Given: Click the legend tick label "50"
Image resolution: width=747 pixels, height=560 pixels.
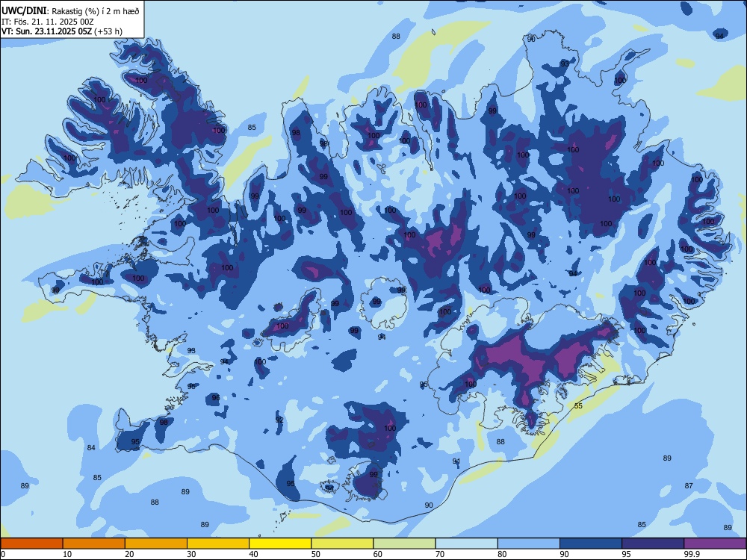Looking at the screenshot, I should [316, 554].
